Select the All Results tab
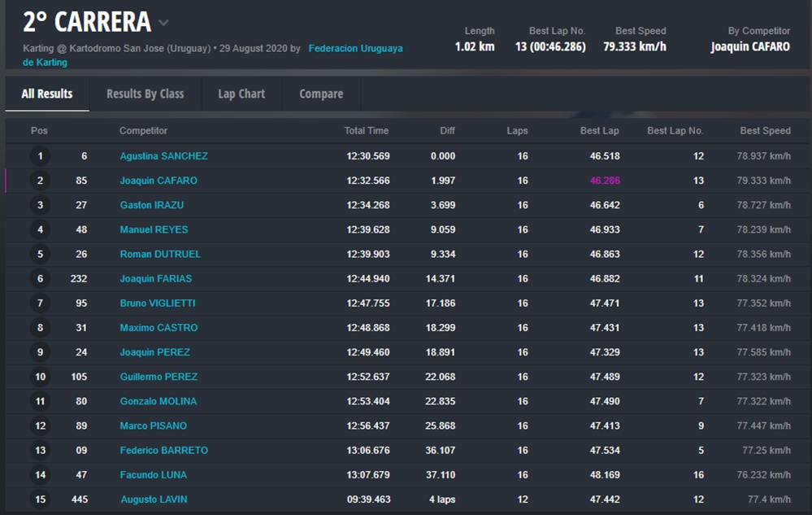 [47, 94]
